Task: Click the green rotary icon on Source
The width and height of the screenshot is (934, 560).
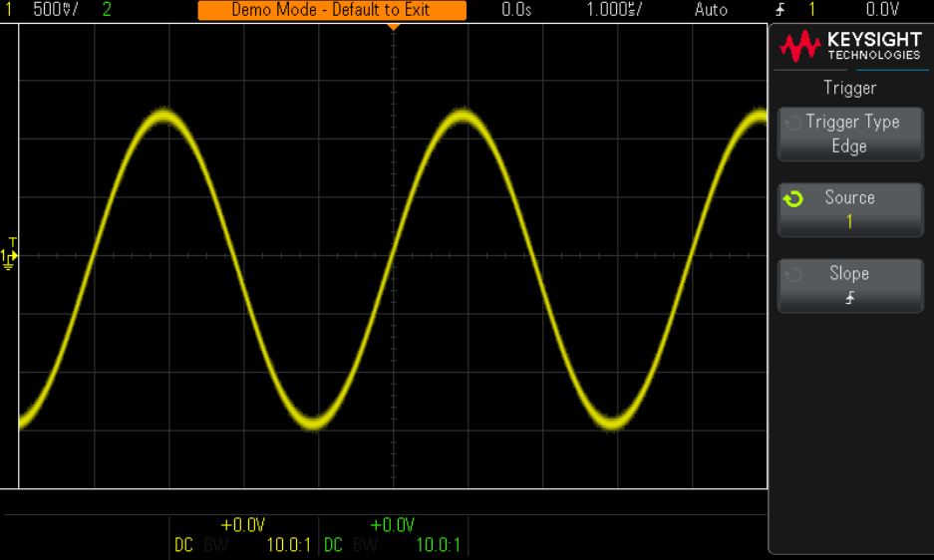Action: [793, 199]
